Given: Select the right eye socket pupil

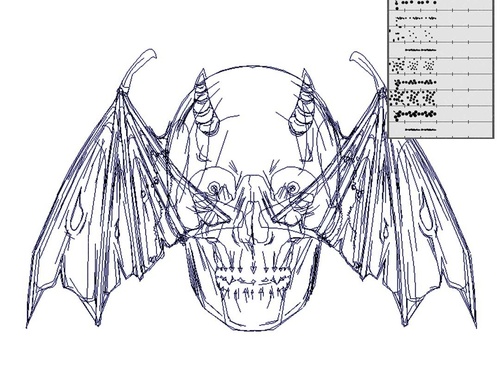Looking at the screenshot, I should click(292, 188).
